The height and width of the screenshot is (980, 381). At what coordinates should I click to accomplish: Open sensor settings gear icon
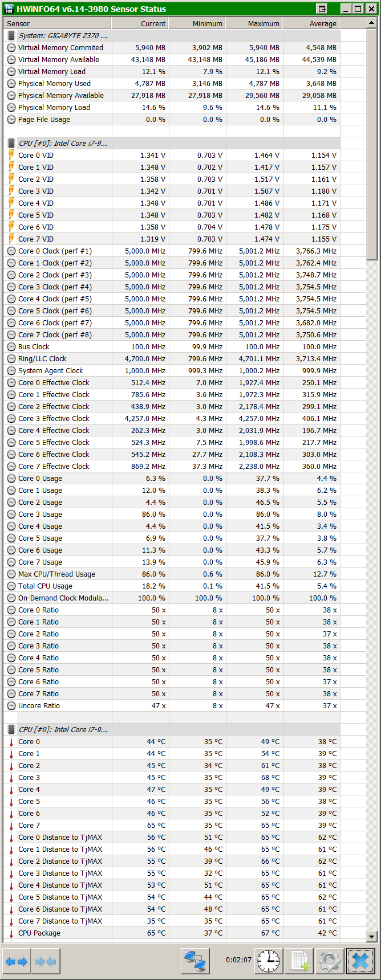330,961
